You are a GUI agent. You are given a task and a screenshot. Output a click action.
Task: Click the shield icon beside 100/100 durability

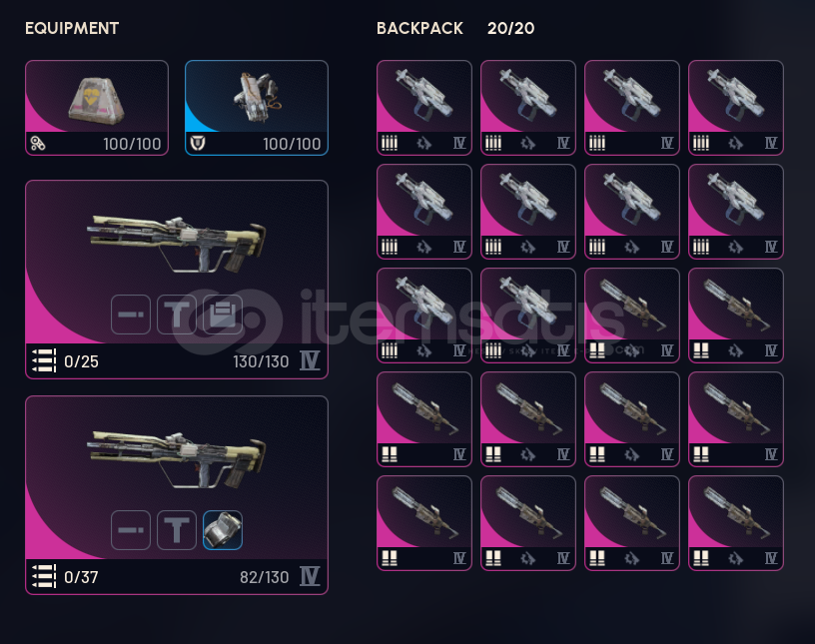tap(198, 144)
